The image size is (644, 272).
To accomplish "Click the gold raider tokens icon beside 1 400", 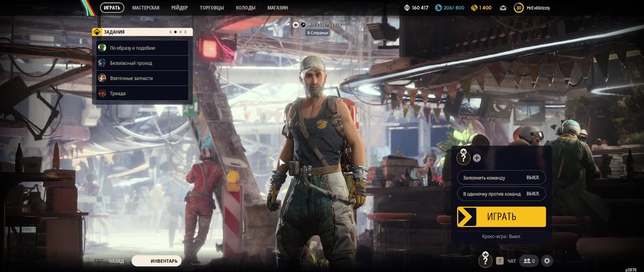I will 474,8.
